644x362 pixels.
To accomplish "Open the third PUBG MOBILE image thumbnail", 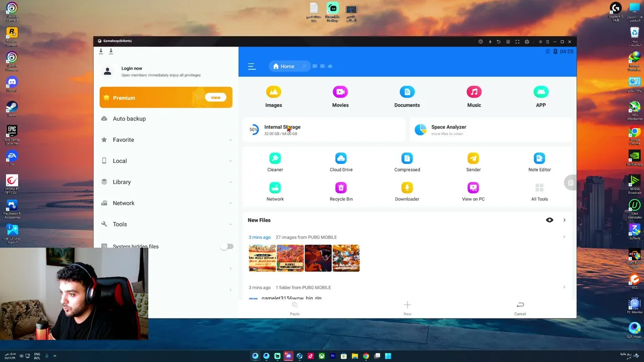I will 318,258.
